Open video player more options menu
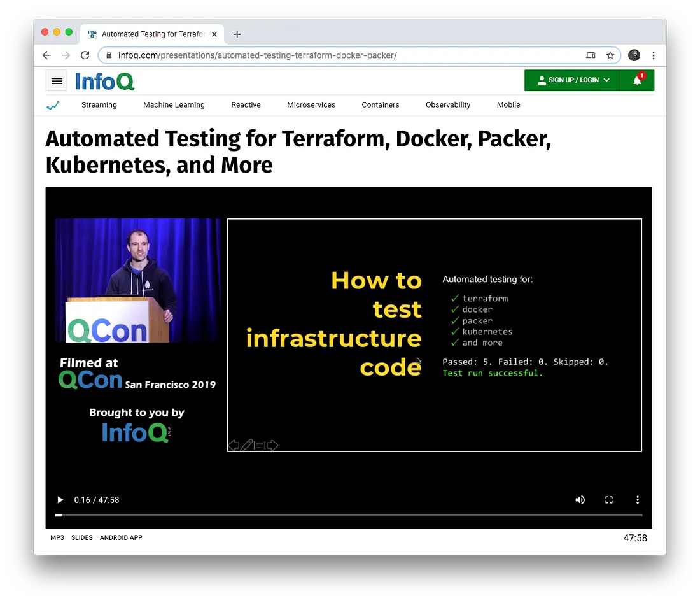Screen dimensions: 700x603 click(x=638, y=500)
